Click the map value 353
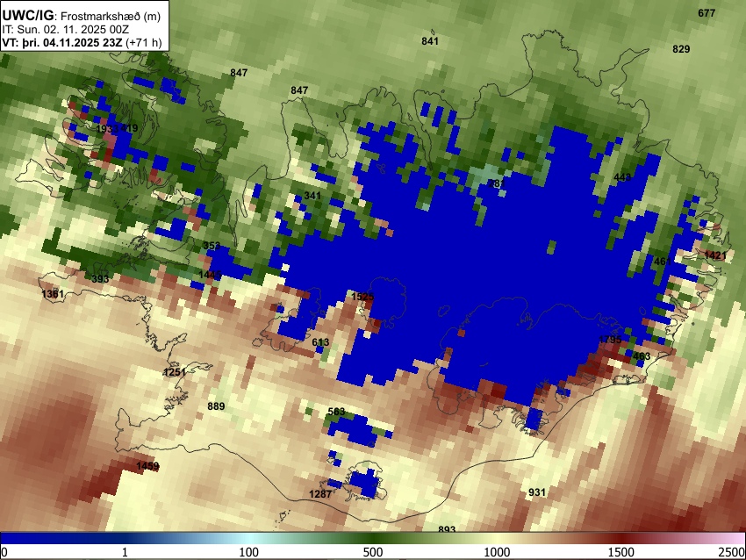The image size is (746, 560). pos(212,246)
